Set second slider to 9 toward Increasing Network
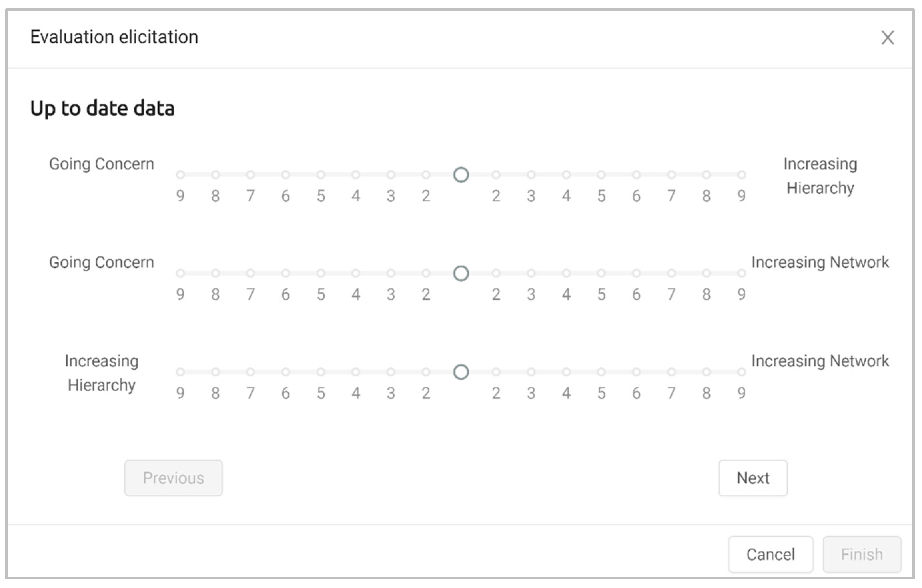Screen dimensions: 922x588 click(x=742, y=273)
